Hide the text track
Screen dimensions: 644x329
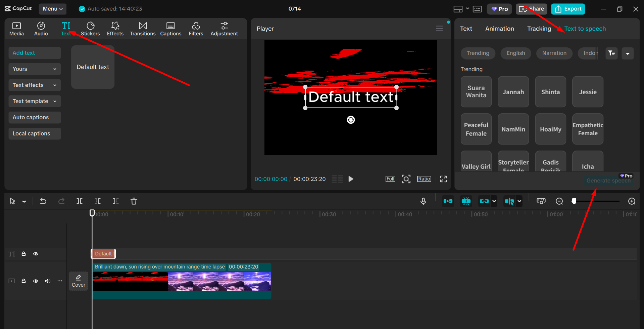36,254
